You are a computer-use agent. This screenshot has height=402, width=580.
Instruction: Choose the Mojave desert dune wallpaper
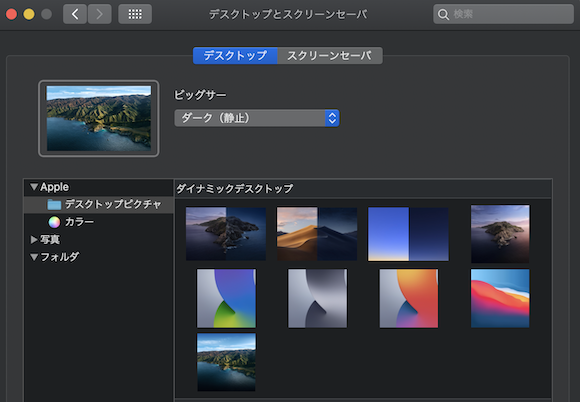pos(317,234)
